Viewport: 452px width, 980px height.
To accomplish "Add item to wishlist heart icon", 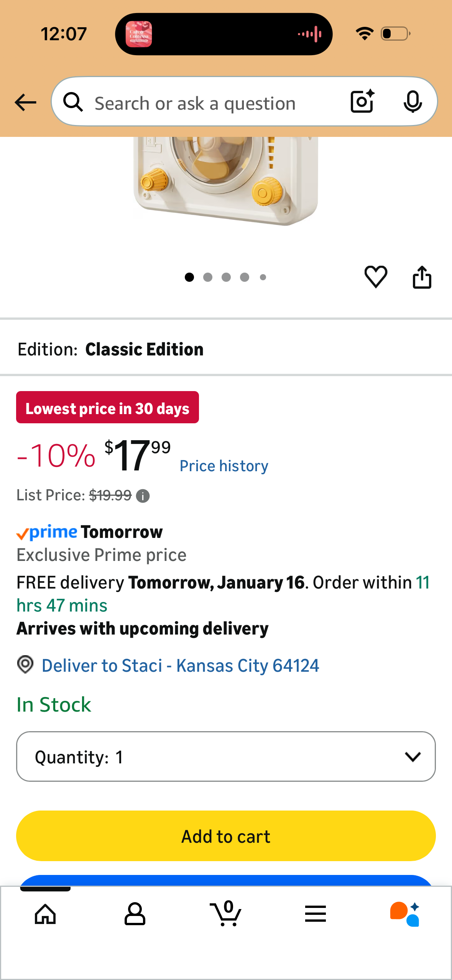I will (376, 276).
